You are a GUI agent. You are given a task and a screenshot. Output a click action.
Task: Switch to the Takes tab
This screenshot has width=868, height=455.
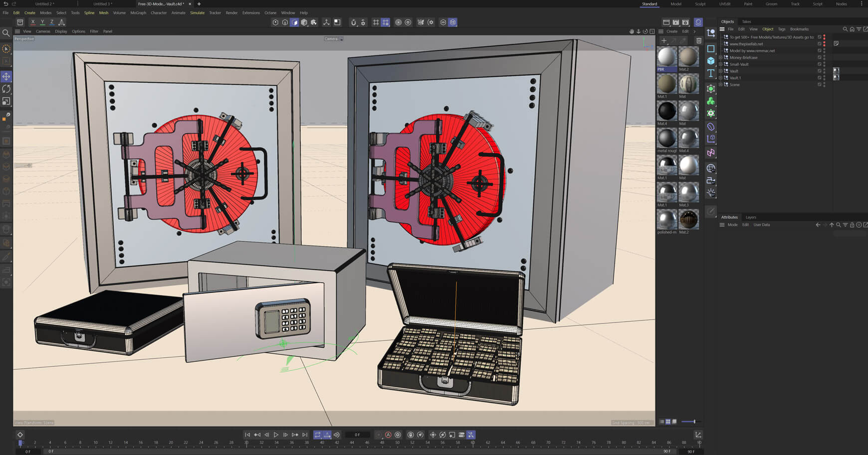pos(746,21)
